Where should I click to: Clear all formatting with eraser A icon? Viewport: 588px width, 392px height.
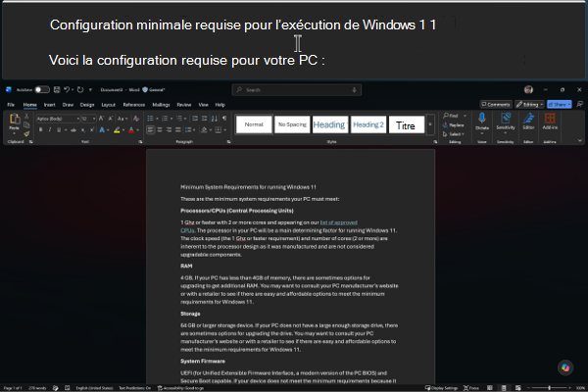(x=136, y=119)
